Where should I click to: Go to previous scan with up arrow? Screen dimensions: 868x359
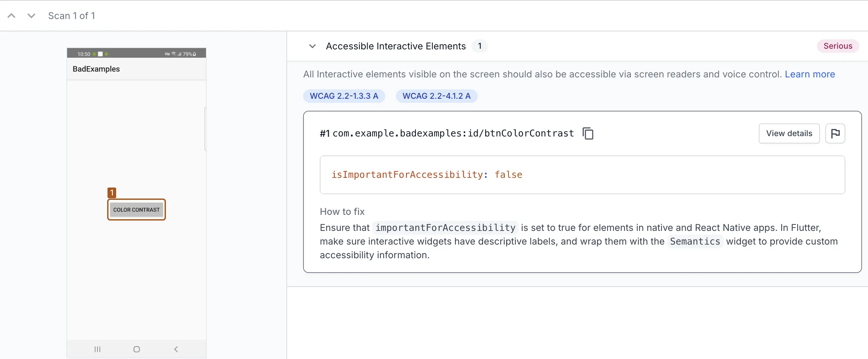(x=11, y=16)
